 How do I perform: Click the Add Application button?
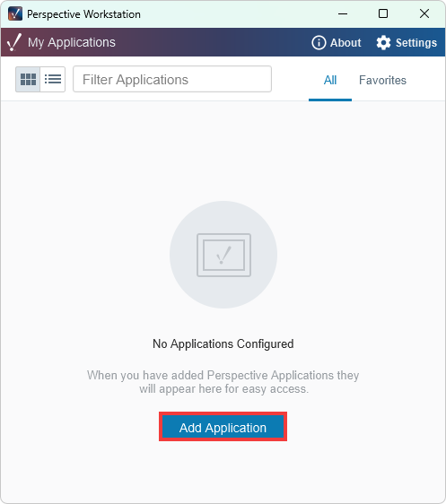223,428
